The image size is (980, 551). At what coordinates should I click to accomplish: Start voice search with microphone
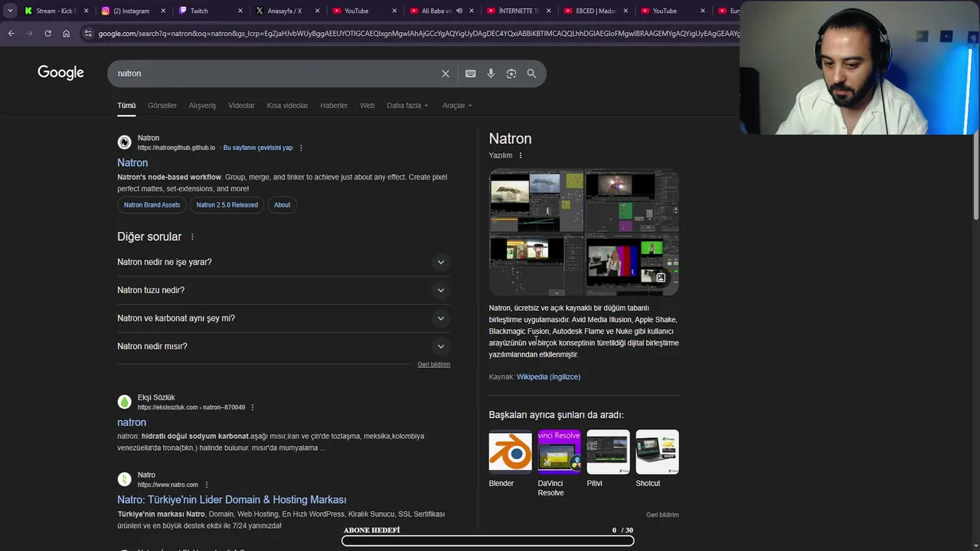pyautogui.click(x=491, y=73)
